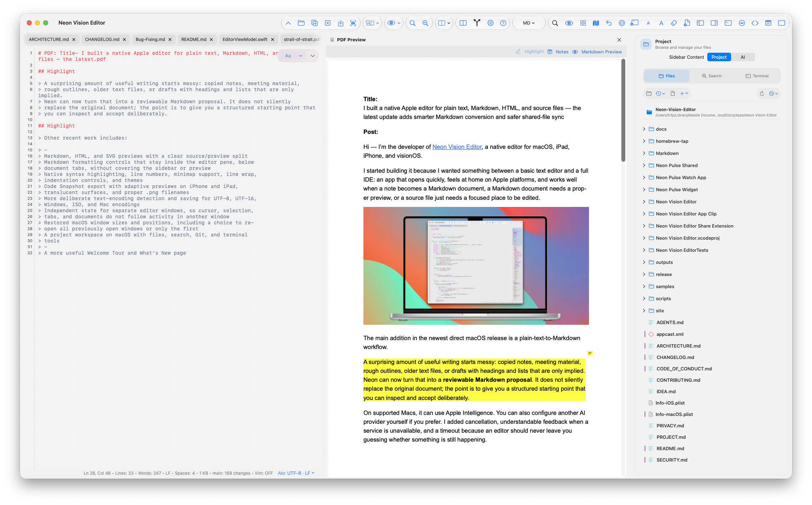
Task: Toggle the right sidebar panel icon
Action: [x=714, y=23]
